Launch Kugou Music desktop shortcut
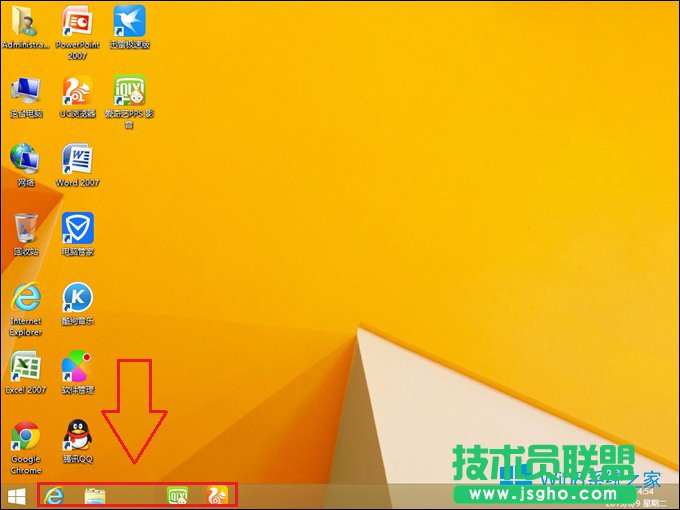The height and width of the screenshot is (510, 680). coord(77,298)
